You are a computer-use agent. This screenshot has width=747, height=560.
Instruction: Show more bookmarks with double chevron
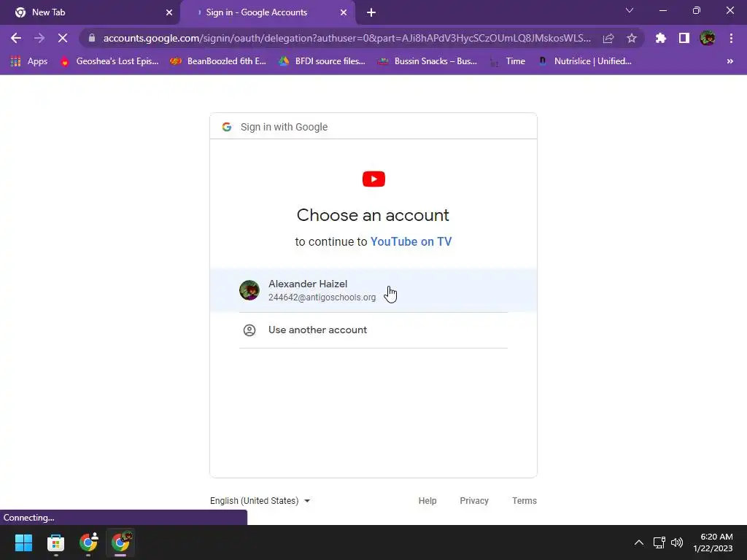click(729, 61)
